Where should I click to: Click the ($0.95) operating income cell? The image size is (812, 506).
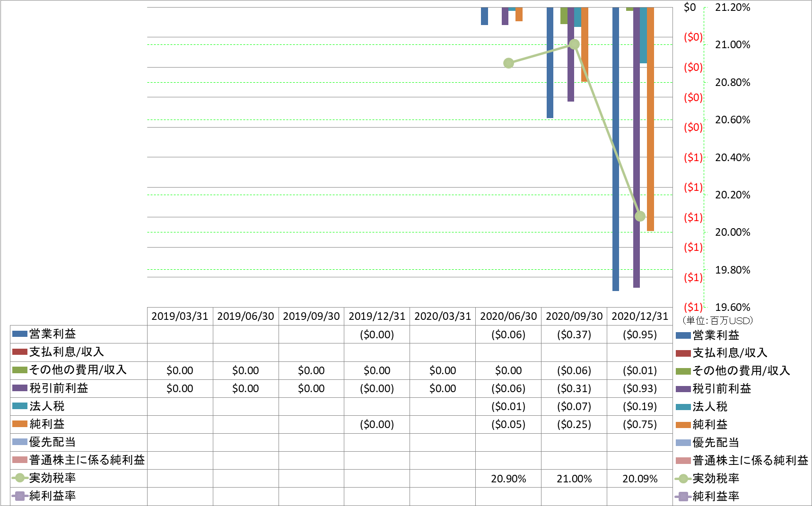pyautogui.click(x=640, y=334)
